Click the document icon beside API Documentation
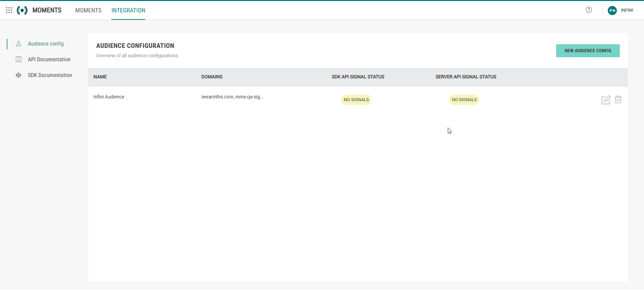 tap(19, 60)
